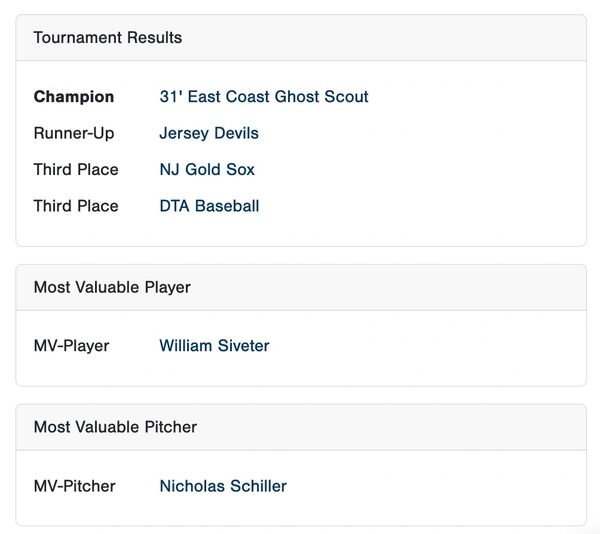Click the Tournament Results panel heading

pos(108,38)
